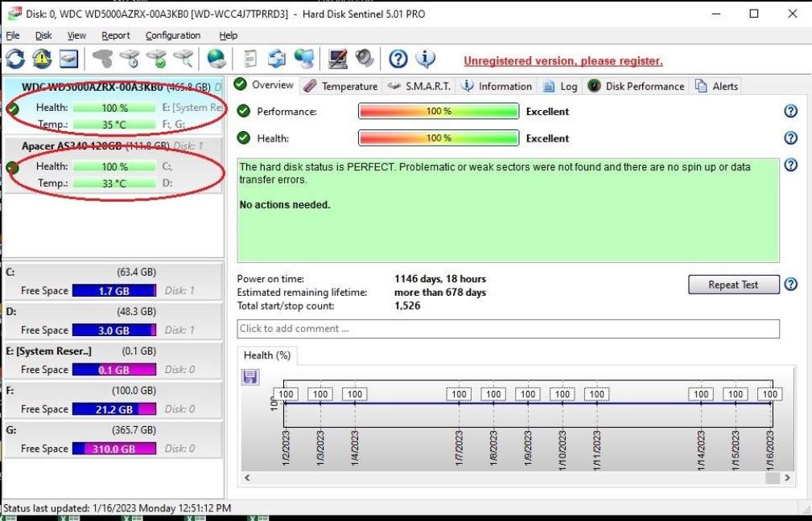Save the health graph with the floppy icon
The height and width of the screenshot is (521, 812).
(250, 376)
